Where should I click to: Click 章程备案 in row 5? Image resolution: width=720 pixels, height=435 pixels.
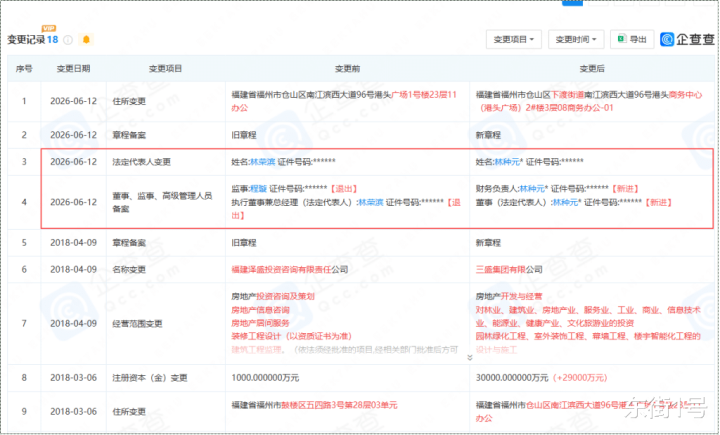[x=129, y=243]
